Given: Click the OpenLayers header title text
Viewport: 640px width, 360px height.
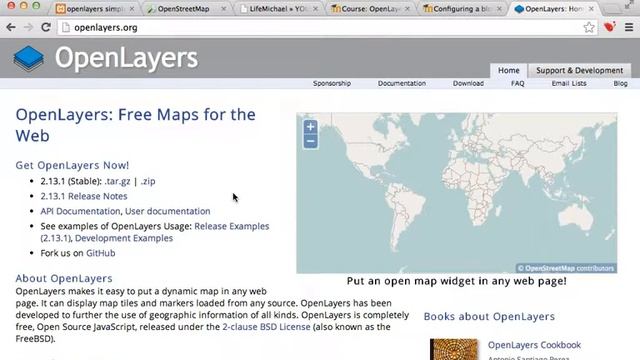Looking at the screenshot, I should pyautogui.click(x=127, y=58).
